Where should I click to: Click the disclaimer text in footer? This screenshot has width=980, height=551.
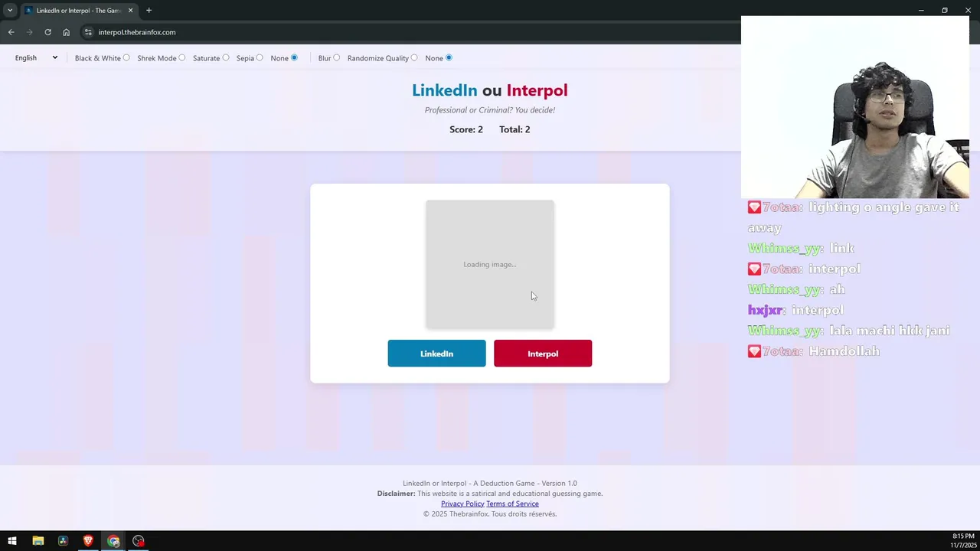pos(490,494)
